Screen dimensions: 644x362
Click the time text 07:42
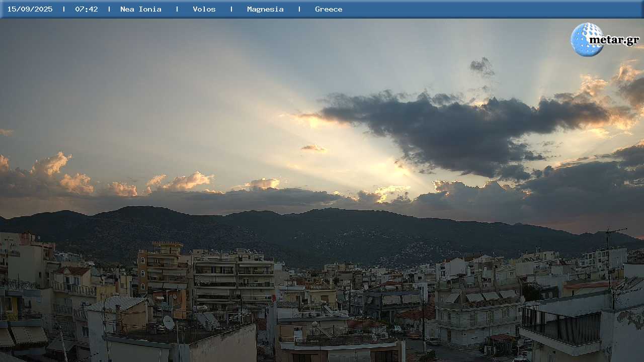pyautogui.click(x=87, y=9)
